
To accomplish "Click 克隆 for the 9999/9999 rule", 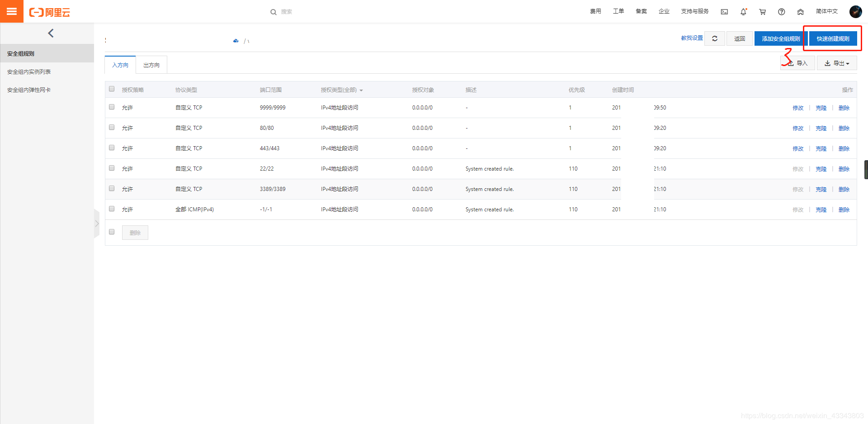I will [x=821, y=108].
